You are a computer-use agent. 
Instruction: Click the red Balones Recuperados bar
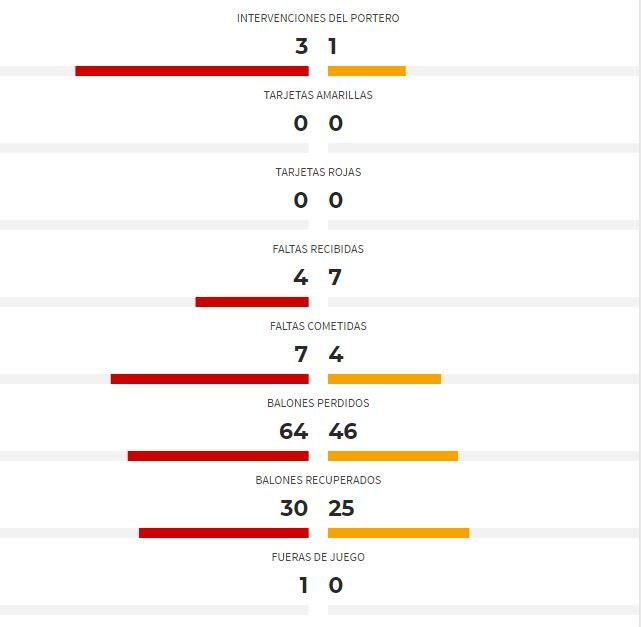coord(224,533)
